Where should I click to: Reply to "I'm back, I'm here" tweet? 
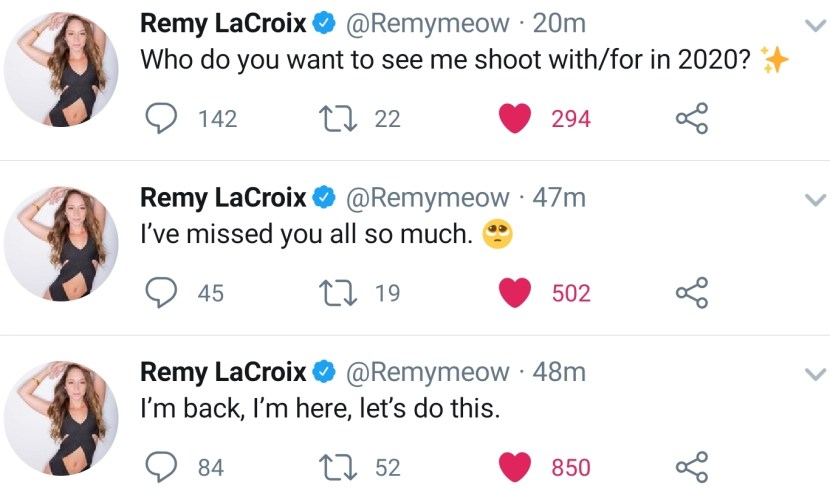coord(163,467)
